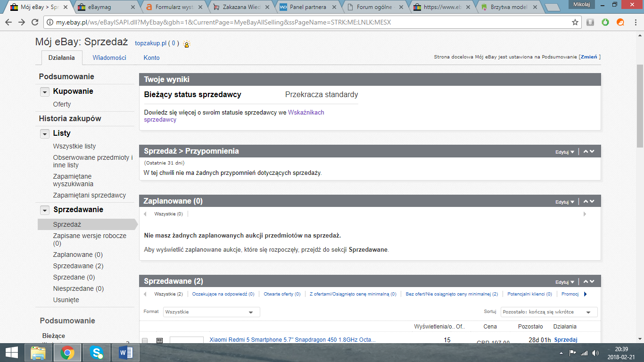Close the Forum ogólne browser tab
644x362 pixels.
[401, 8]
